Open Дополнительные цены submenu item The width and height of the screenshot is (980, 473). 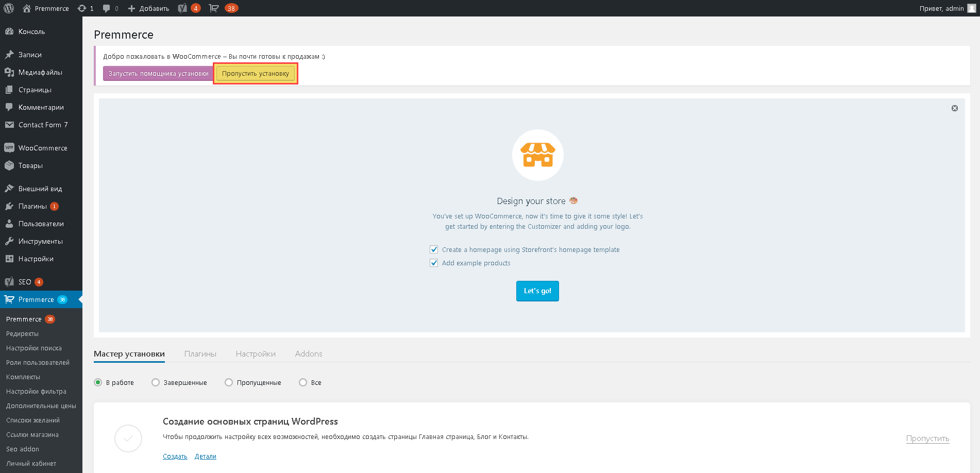pos(41,406)
